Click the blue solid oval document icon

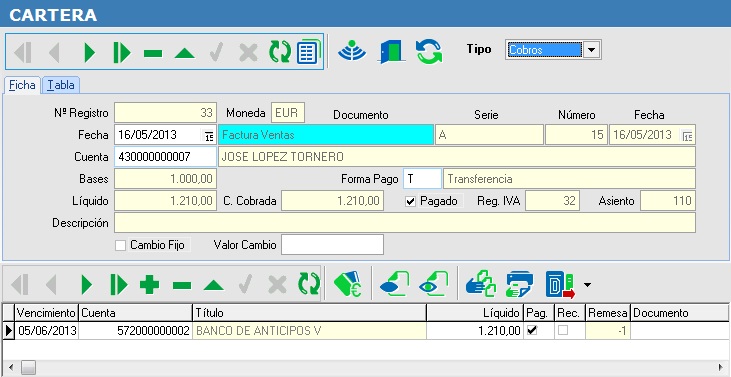tap(394, 284)
